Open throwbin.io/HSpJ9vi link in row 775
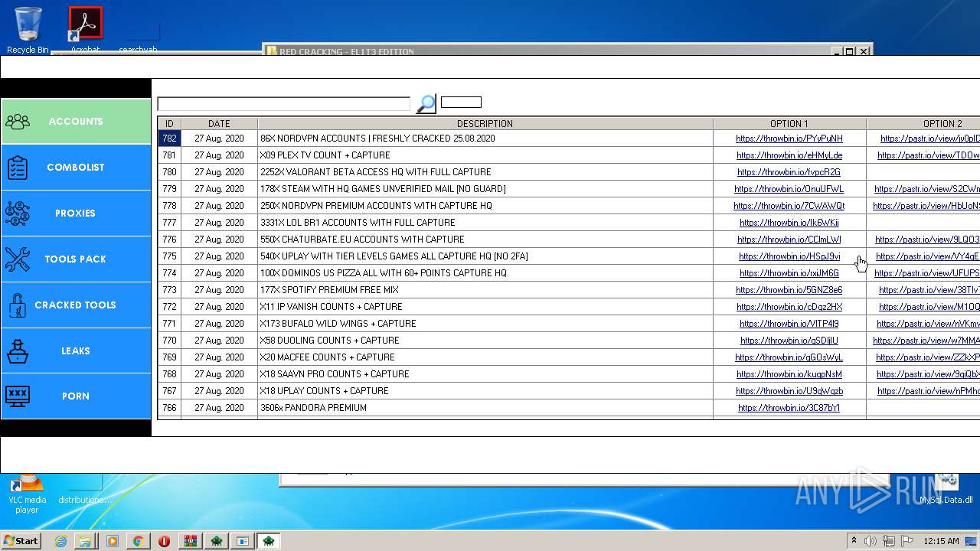 coord(789,256)
